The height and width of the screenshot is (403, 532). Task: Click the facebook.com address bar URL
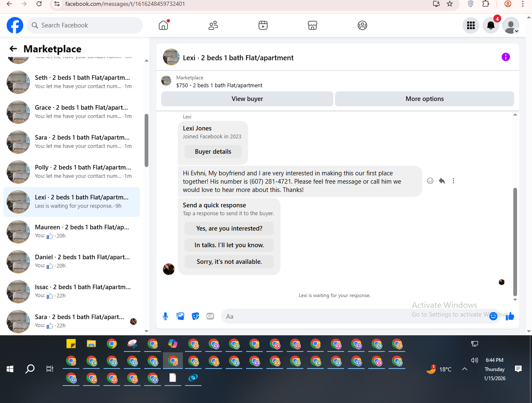click(125, 4)
